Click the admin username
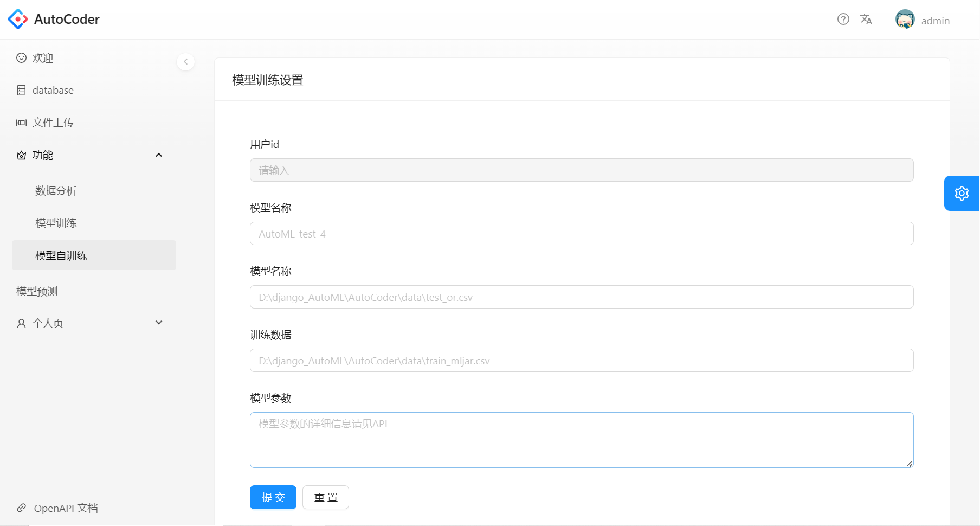This screenshot has height=526, width=980. [936, 21]
